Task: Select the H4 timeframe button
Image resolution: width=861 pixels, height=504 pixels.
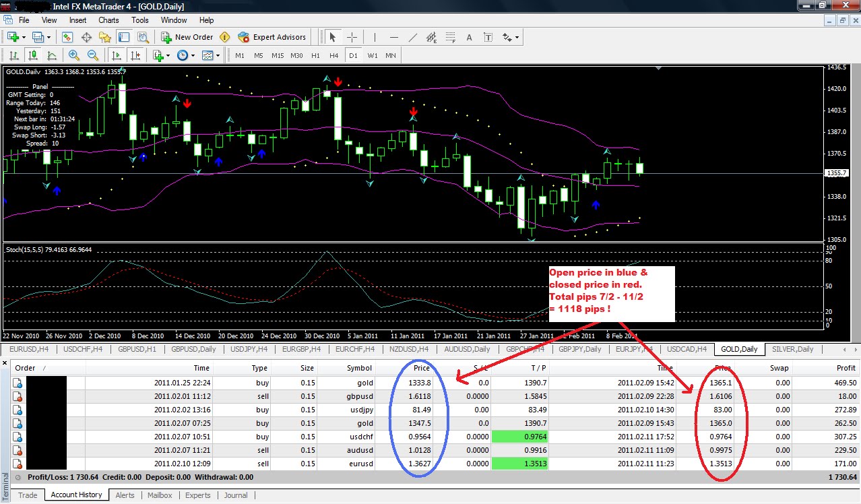Action: [x=334, y=55]
